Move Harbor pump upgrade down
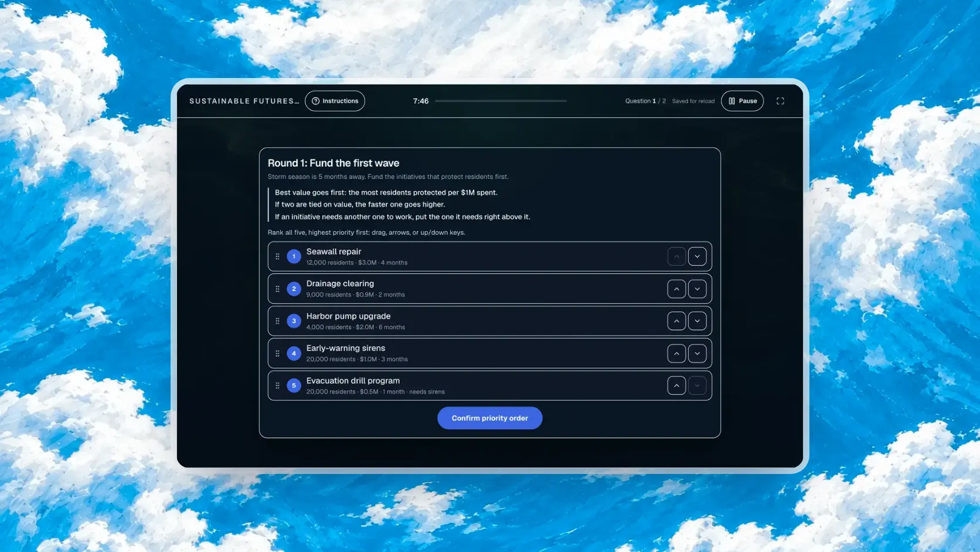The height and width of the screenshot is (552, 980). click(697, 321)
